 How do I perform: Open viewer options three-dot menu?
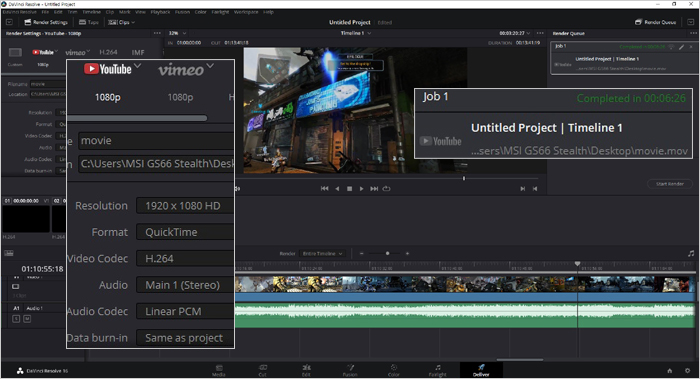pos(540,33)
